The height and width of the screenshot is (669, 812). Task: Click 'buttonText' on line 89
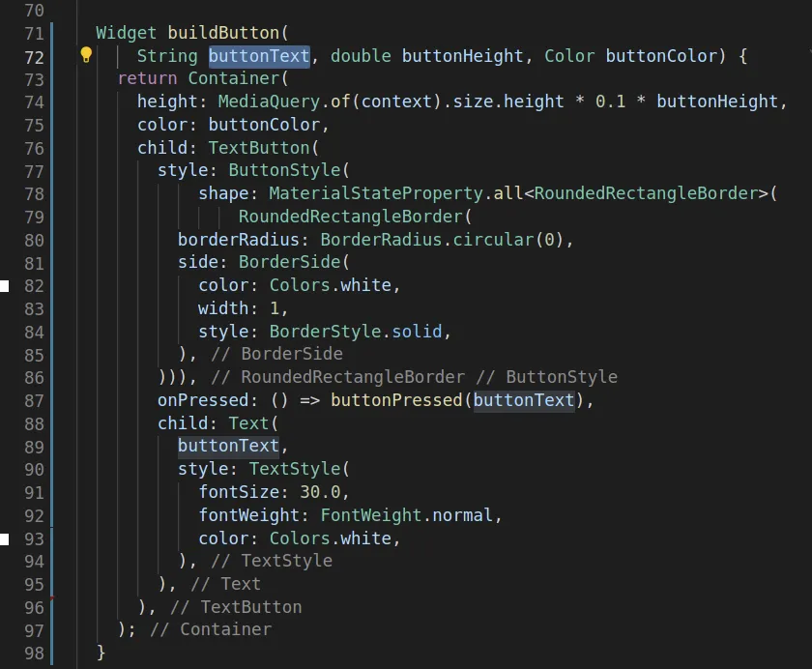[x=228, y=446]
